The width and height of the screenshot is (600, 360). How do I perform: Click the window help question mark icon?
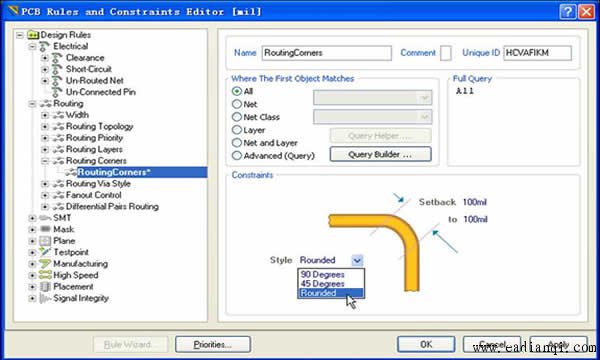568,12
